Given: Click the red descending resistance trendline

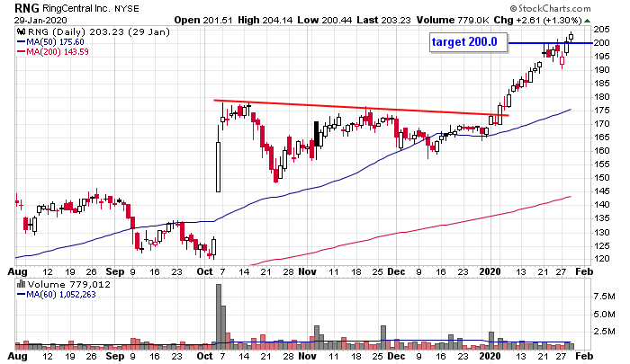Looking at the screenshot, I should 361,108.
